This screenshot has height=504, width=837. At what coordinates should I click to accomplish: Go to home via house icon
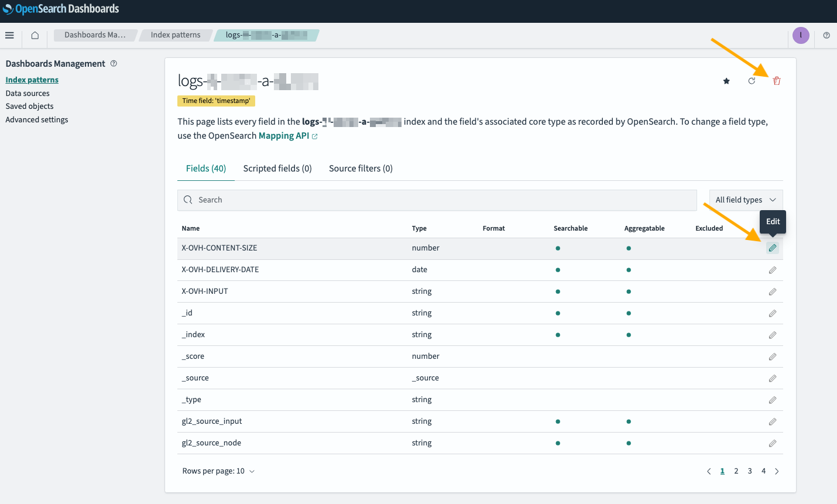(35, 35)
